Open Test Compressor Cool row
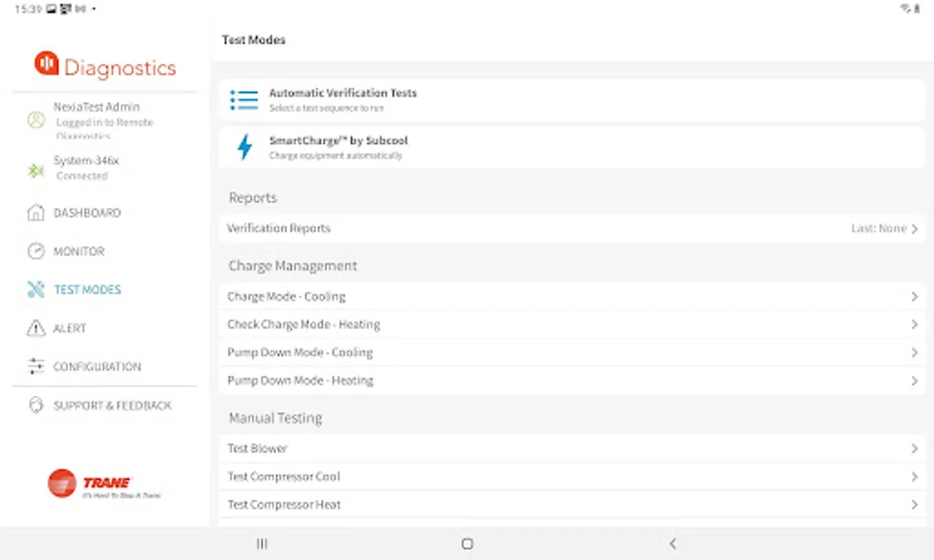 (572, 477)
